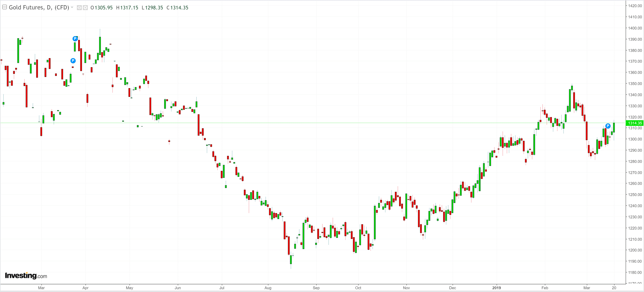
Task: Click the Gold Futures, D, (CFD) title
Action: 39,8
